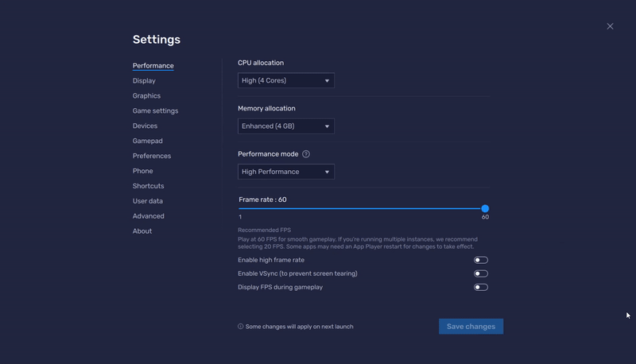Close the Settings window
Viewport: 636px width, 364px height.
pyautogui.click(x=610, y=26)
